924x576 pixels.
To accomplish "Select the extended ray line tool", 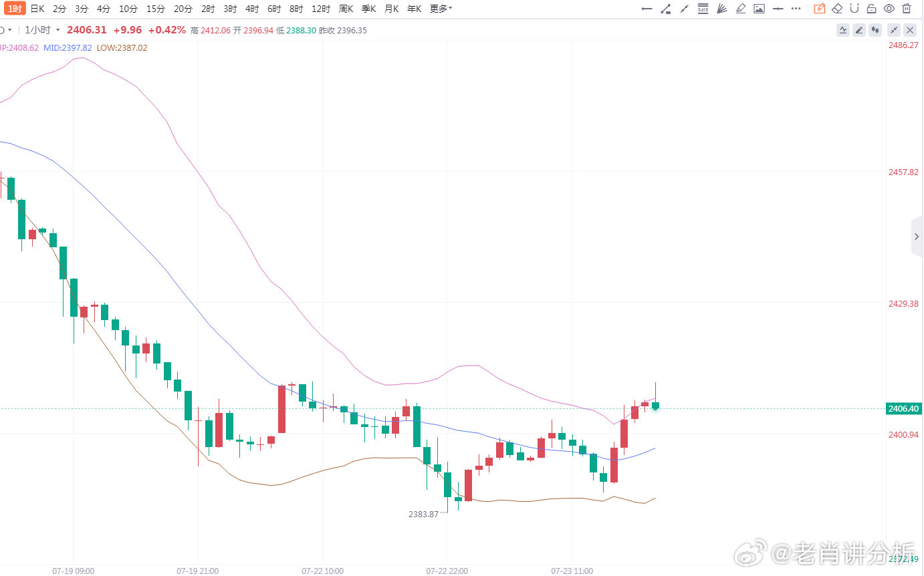I will [x=684, y=9].
